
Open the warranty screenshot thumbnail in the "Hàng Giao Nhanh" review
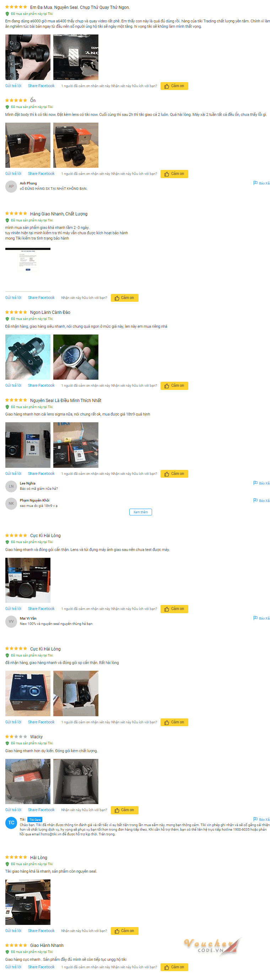click(x=28, y=260)
